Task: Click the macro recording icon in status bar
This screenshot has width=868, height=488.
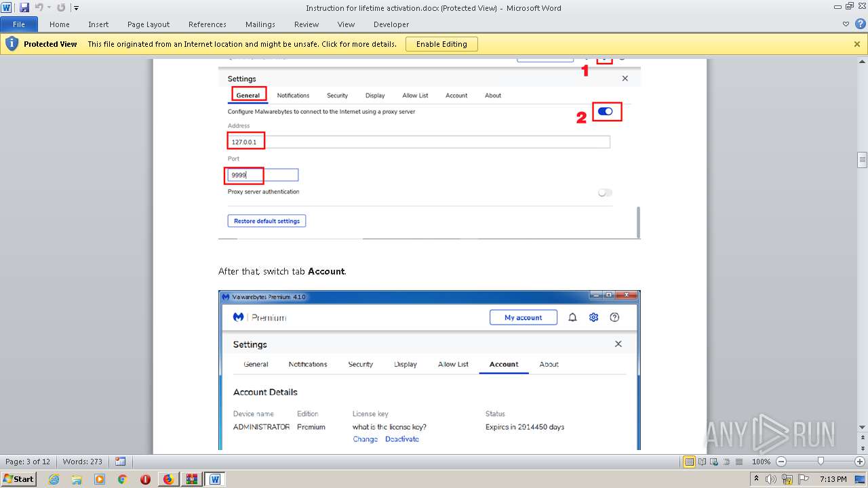Action: click(121, 462)
